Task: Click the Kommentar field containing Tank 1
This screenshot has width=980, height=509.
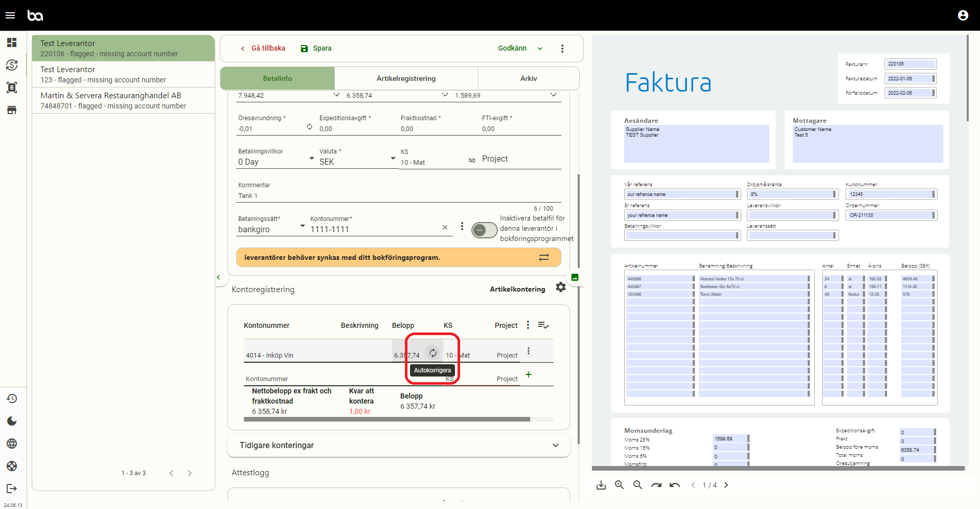Action: pyautogui.click(x=399, y=196)
